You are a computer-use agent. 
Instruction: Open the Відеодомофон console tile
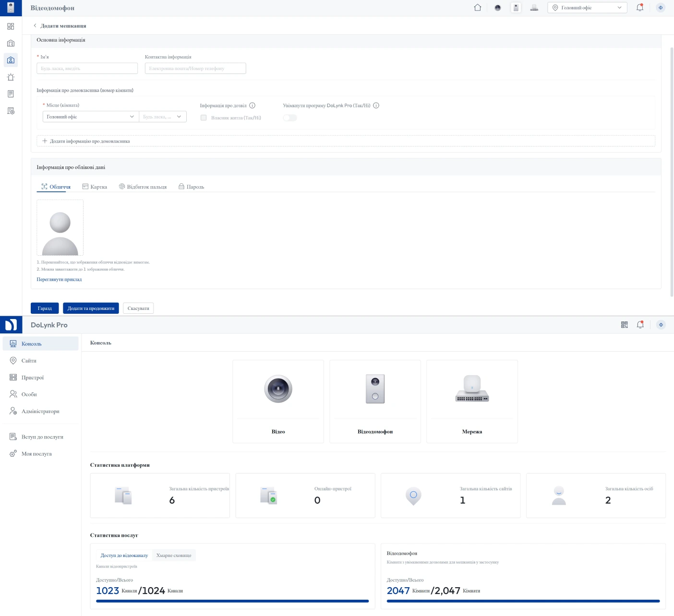click(375, 401)
